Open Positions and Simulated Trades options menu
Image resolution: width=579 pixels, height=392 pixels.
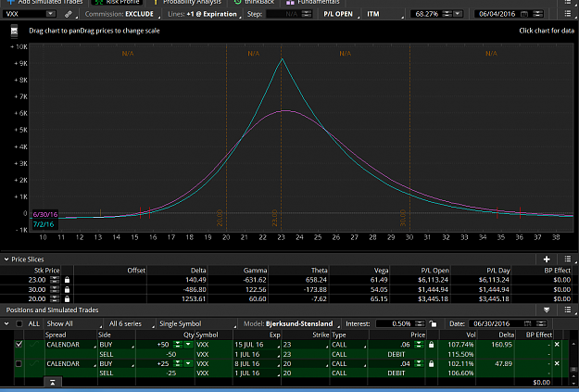point(568,310)
